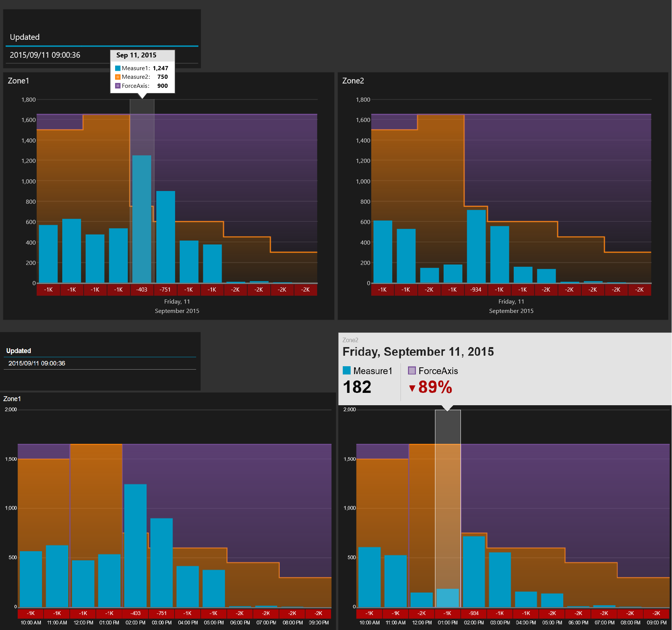Click the 'Updated' header with blue underline
Screen dimensions: 672x630
tap(25, 37)
